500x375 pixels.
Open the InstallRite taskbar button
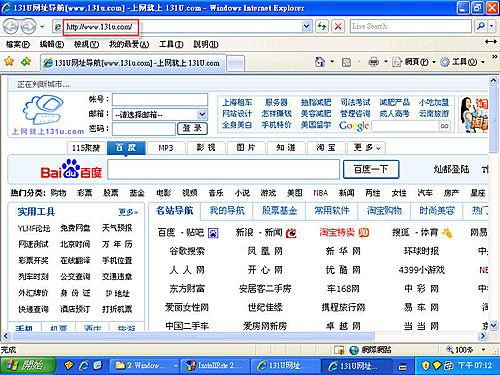[214, 366]
